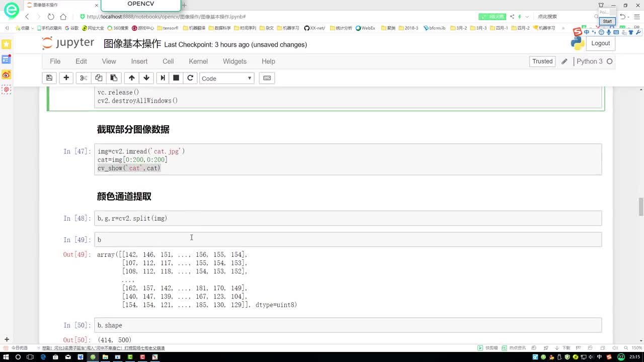
Task: Copy selected cells in the Jupyter toolbar
Action: pyautogui.click(x=99, y=78)
